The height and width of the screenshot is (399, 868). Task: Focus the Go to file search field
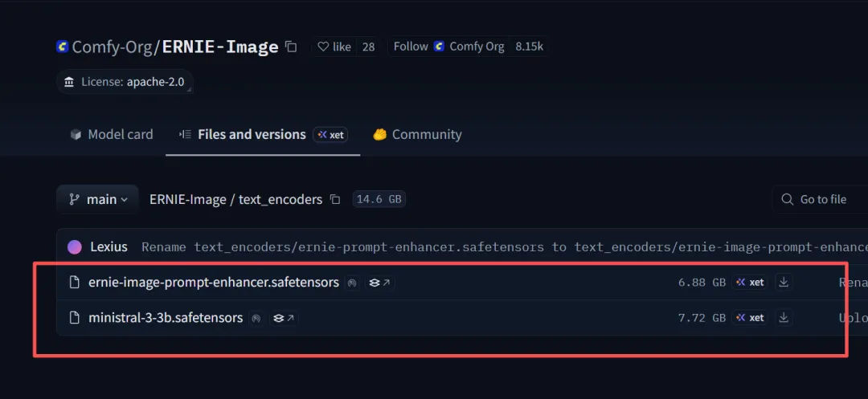coord(822,199)
